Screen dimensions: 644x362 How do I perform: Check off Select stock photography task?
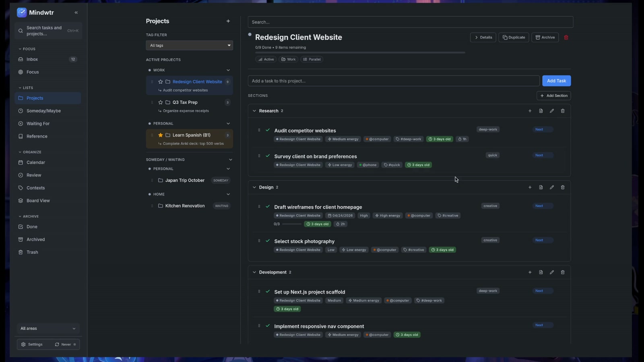click(268, 241)
